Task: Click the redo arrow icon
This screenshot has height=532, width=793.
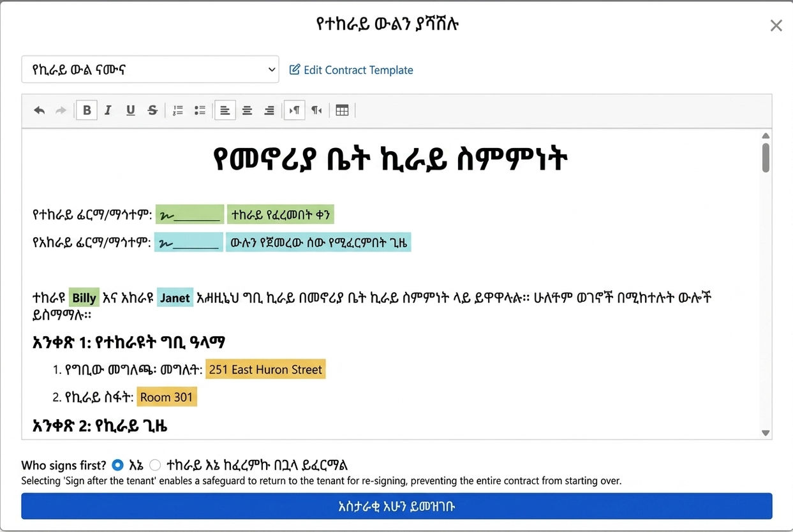Action: [61, 110]
